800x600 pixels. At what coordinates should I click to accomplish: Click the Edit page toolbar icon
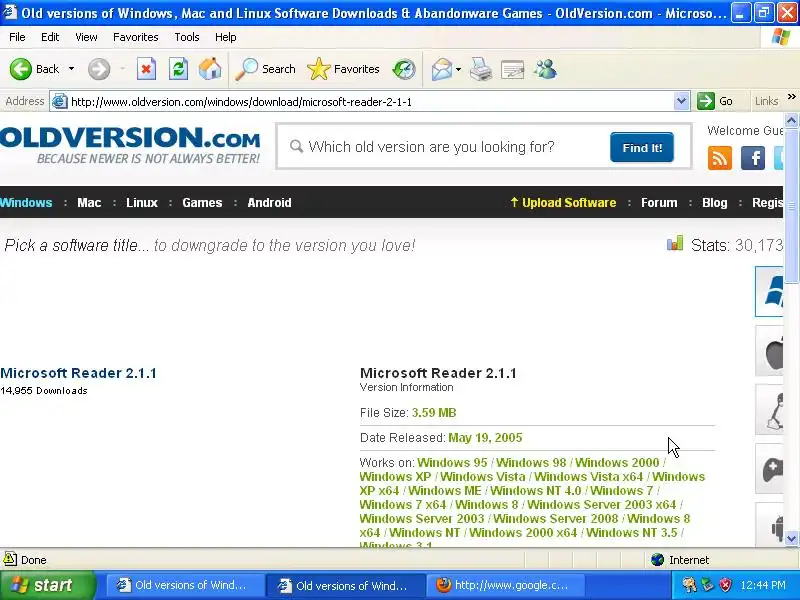(512, 69)
